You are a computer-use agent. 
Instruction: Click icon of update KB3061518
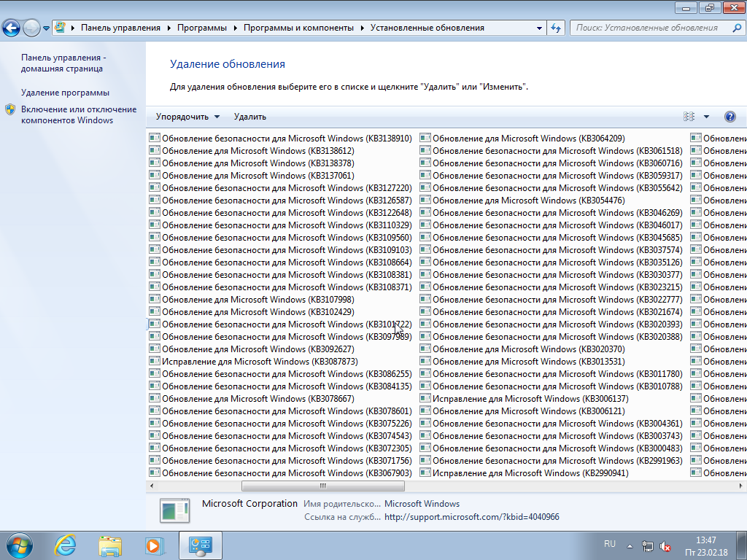[425, 150]
